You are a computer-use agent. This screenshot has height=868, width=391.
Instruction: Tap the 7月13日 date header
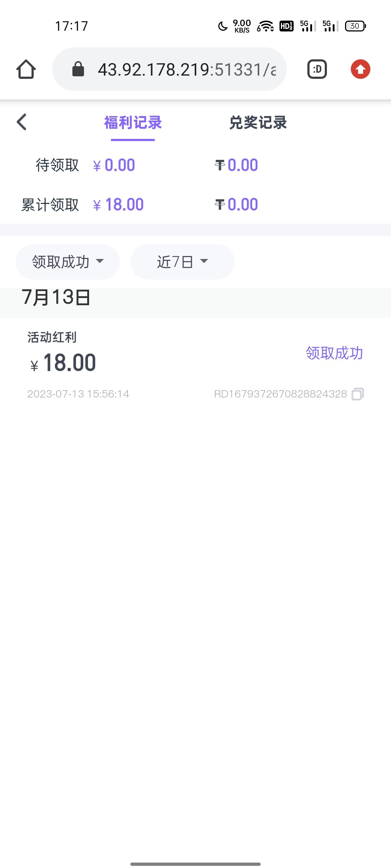coord(56,297)
